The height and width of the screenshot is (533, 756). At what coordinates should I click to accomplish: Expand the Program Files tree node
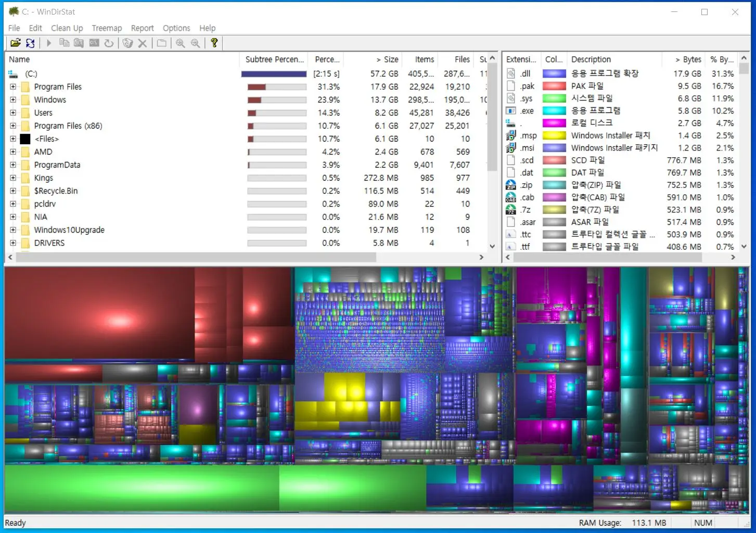[x=13, y=87]
